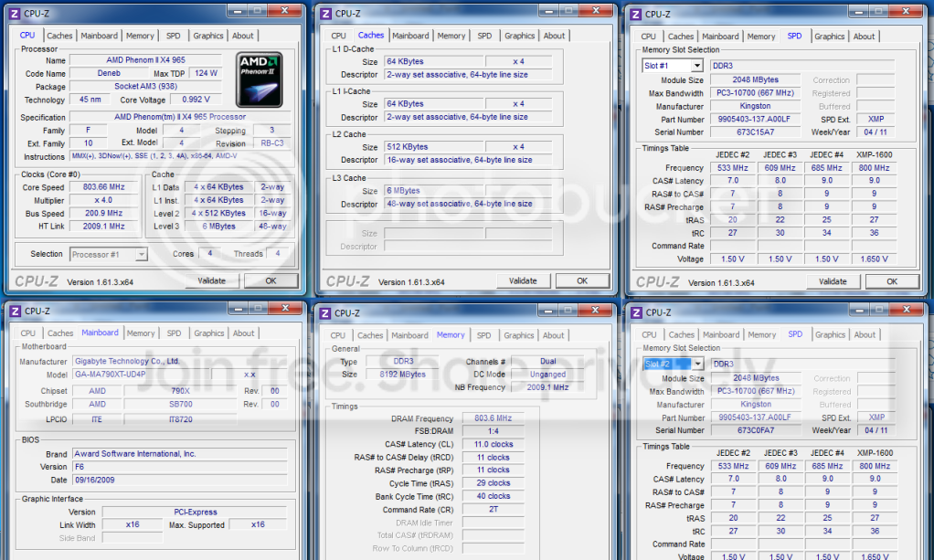The image size is (934, 560).
Task: Click the Bus Speed value 200.9 MHz
Action: 103,213
